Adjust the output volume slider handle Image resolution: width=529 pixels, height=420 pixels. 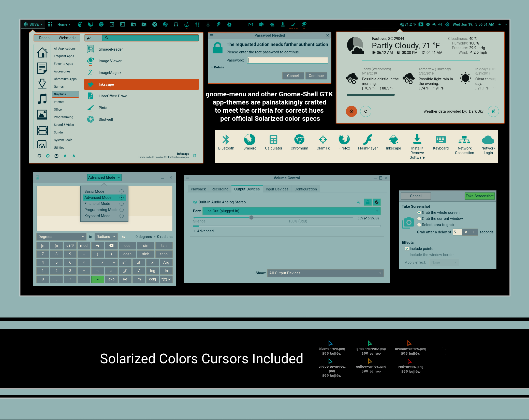click(x=251, y=217)
